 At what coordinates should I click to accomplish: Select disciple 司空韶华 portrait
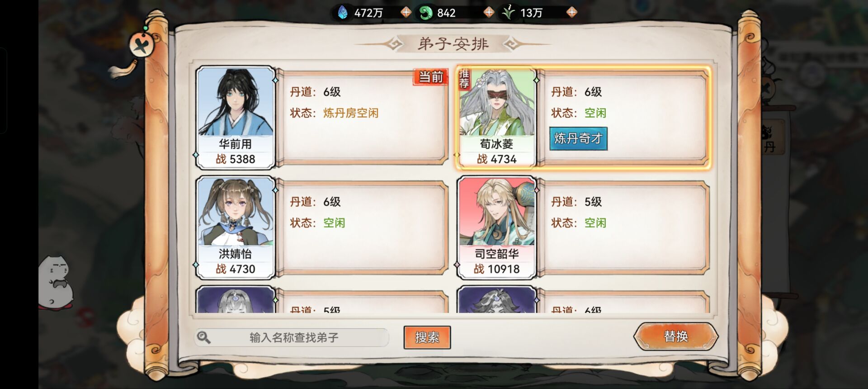[x=496, y=228]
